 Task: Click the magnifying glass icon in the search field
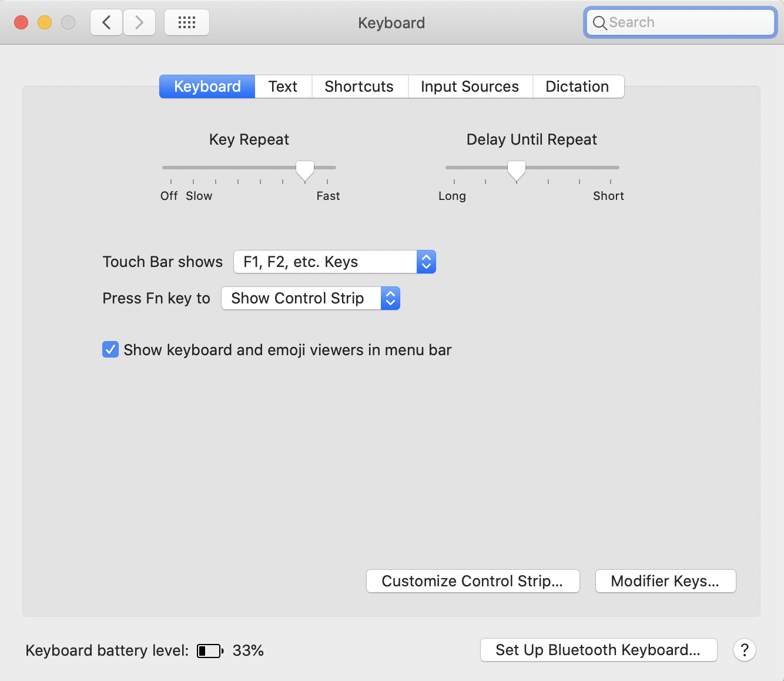coord(599,23)
